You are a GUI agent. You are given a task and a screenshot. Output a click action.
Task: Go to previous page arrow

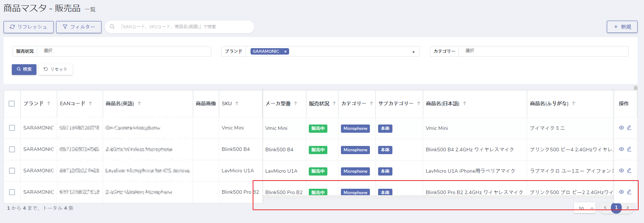pos(605,208)
